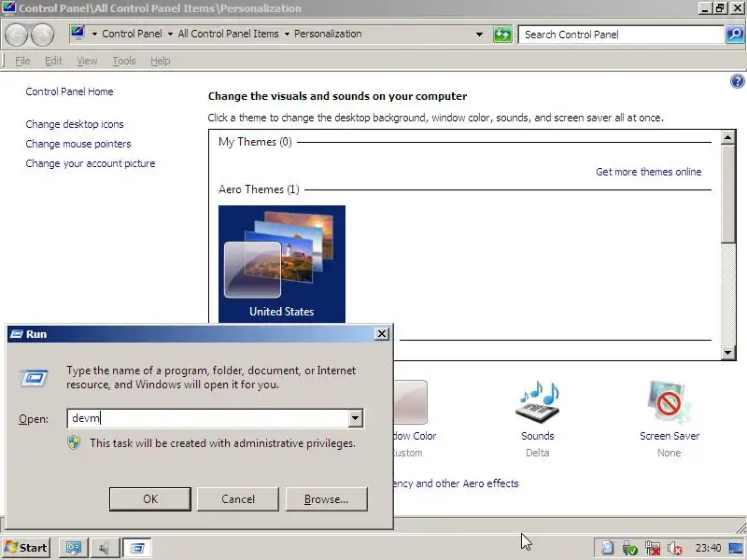Click the Forward navigation arrow button

pos(42,35)
